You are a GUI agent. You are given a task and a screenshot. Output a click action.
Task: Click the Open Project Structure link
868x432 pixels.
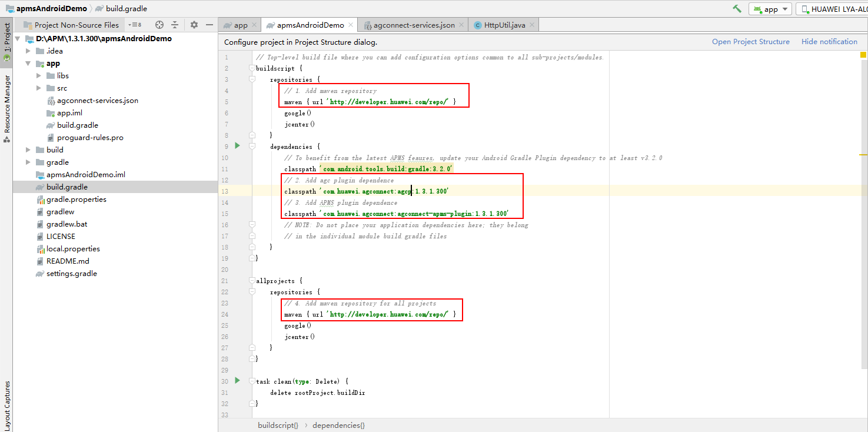pos(750,42)
